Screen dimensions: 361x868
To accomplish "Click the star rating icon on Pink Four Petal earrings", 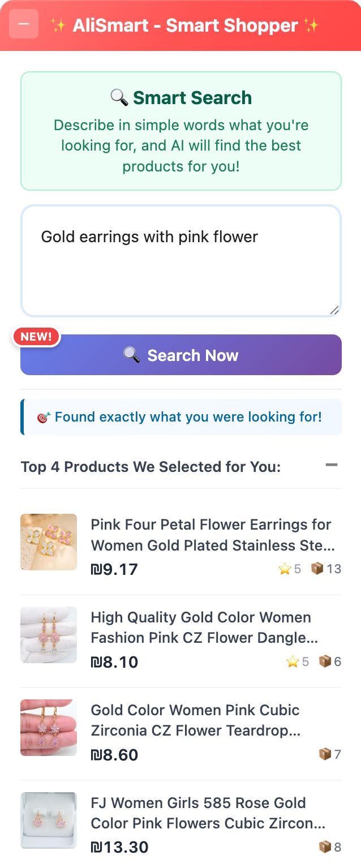I will pyautogui.click(x=285, y=569).
